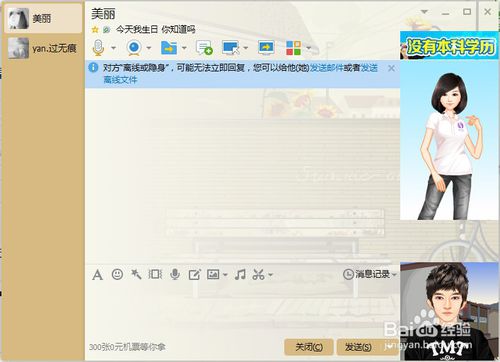Screen dimensions: 500x362
Task: Click the 关闭(C) button
Action: click(309, 347)
